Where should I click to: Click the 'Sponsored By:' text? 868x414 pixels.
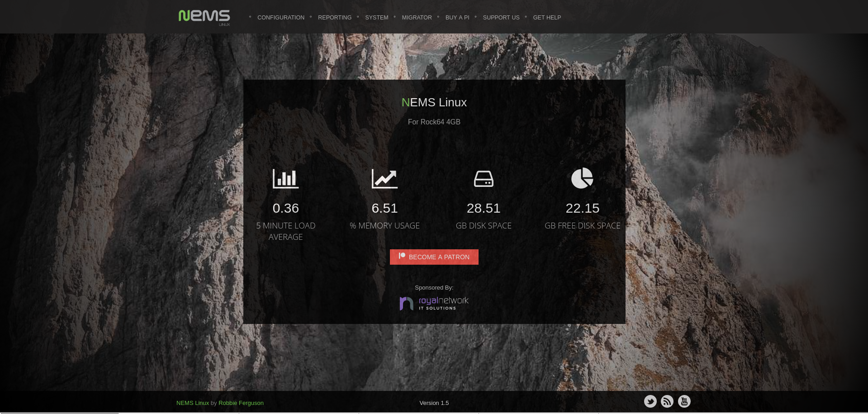coord(434,288)
